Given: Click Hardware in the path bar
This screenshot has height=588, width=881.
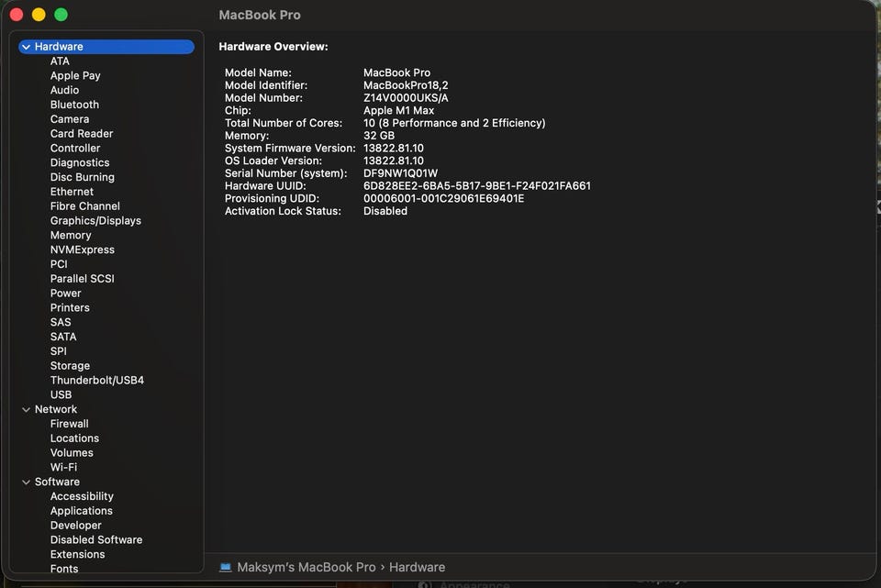Looking at the screenshot, I should click(x=417, y=567).
